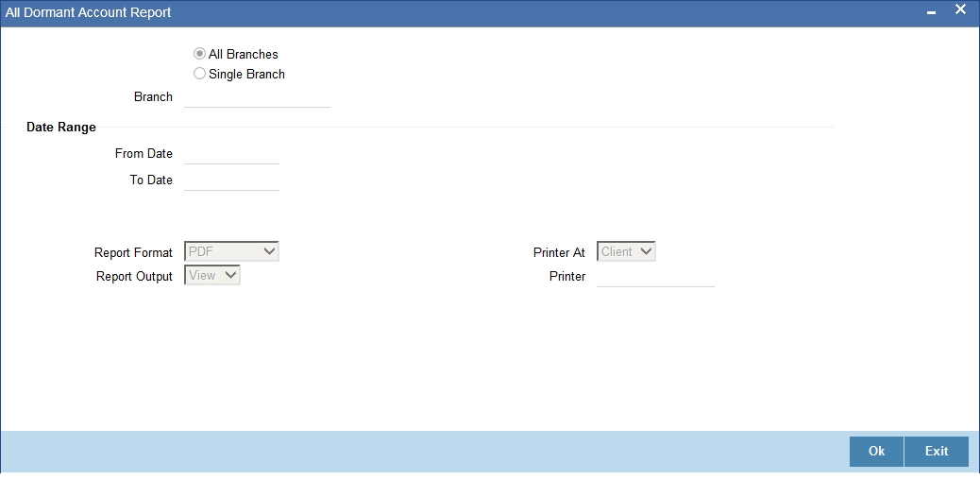Open the Printer At dropdown

626,251
